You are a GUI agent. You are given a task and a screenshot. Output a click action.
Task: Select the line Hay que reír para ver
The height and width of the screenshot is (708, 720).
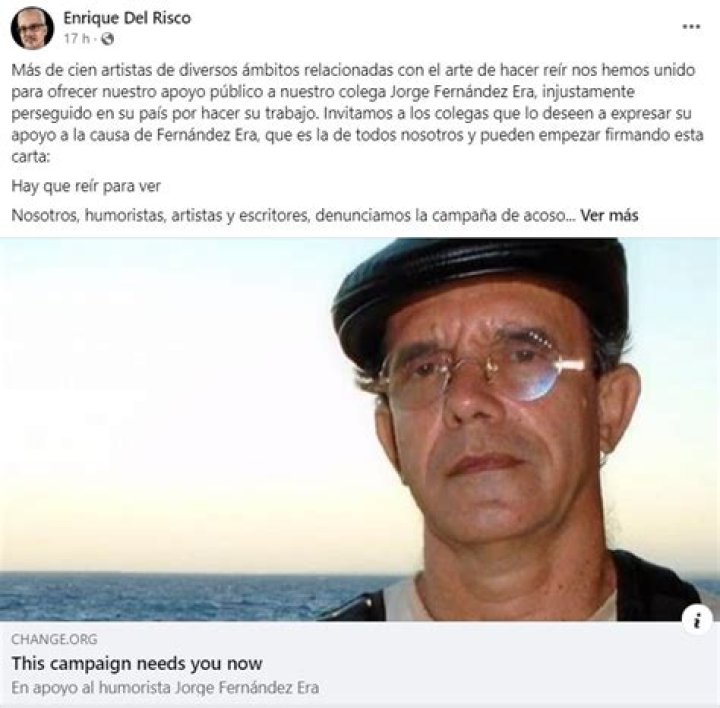point(86,186)
